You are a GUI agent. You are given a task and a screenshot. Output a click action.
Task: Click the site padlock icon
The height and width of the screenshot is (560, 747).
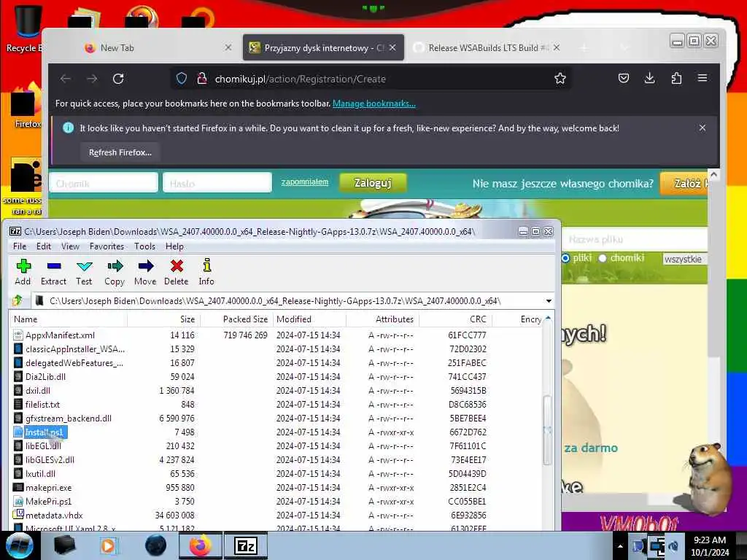tap(202, 79)
